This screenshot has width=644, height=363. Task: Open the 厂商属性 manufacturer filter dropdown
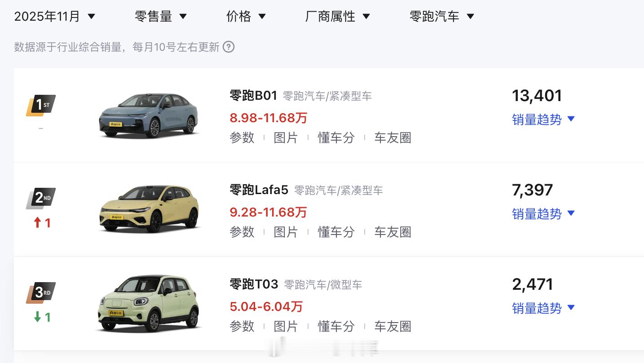point(337,16)
